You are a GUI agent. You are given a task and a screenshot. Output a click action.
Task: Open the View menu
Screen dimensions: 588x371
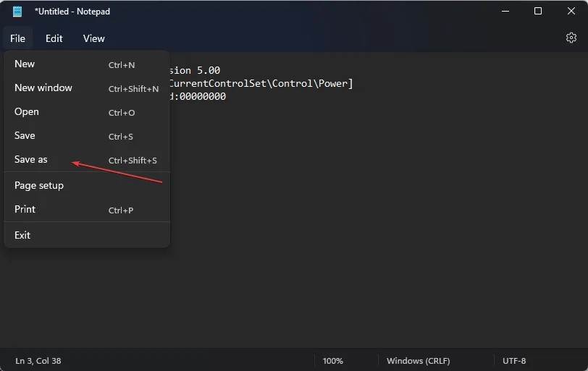(x=93, y=38)
